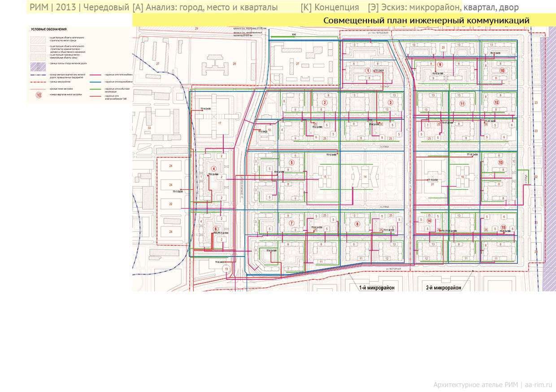Click the 2-й микрорайон label
Screen dimensions: 556x392
point(444,287)
